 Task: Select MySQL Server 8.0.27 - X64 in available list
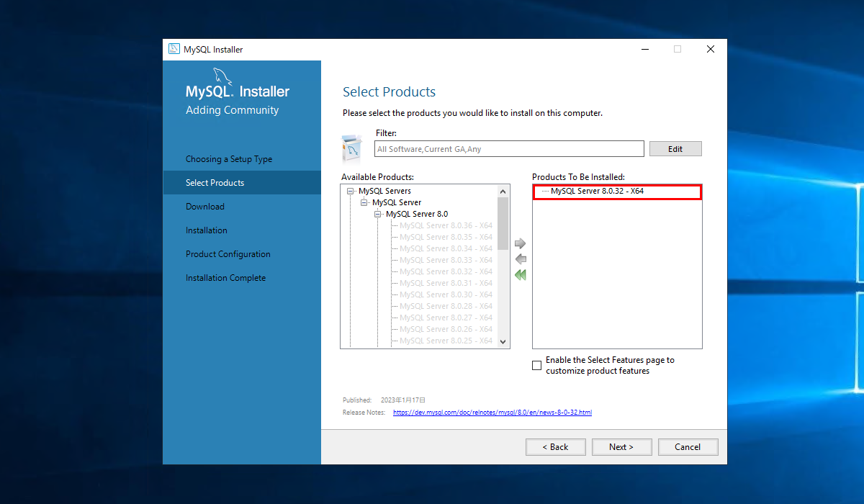(x=446, y=318)
